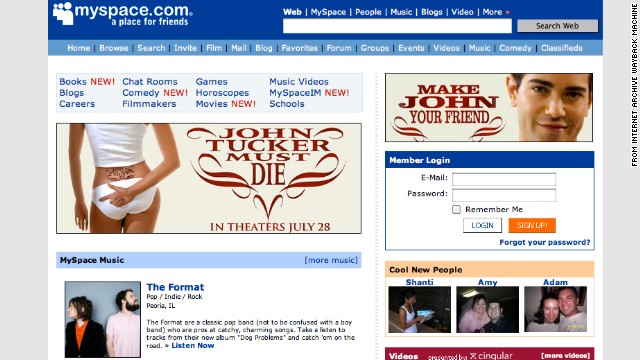Open the Movies link
This screenshot has width=640, height=360.
click(211, 104)
